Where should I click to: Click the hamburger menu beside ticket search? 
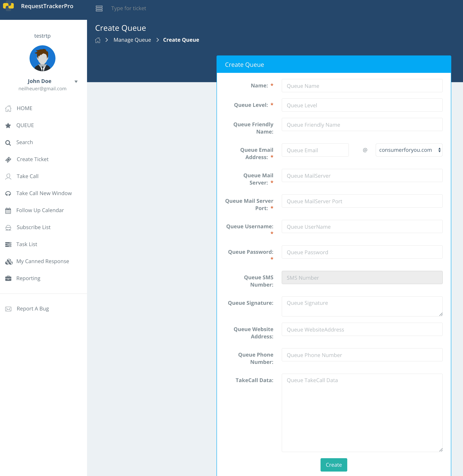[x=99, y=8]
